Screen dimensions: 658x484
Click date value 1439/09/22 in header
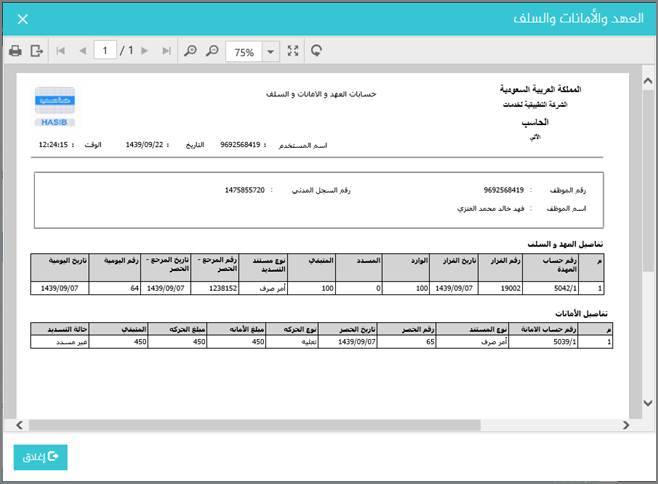point(144,145)
